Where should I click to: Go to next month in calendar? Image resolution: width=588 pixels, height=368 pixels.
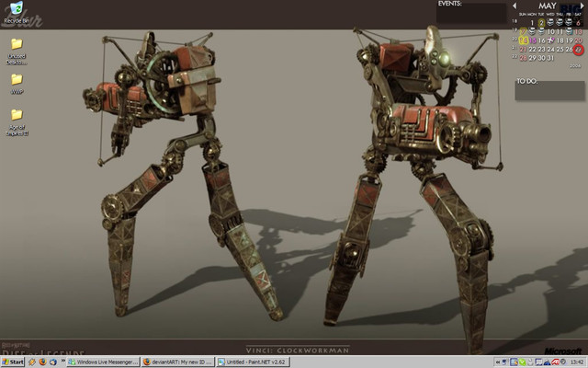582,6
